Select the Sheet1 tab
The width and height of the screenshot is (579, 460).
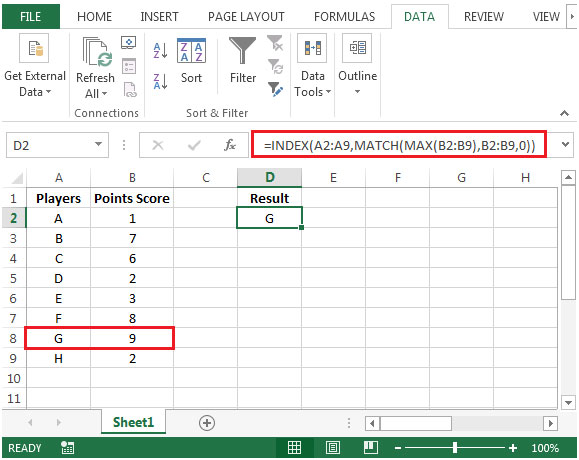coord(133,422)
